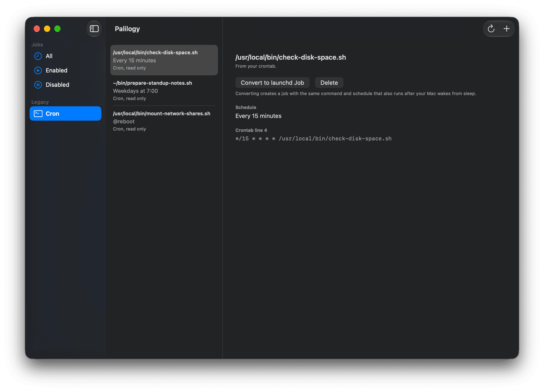The height and width of the screenshot is (392, 544).
Task: Click the large /usr/local/bin/check-disk-space.sh detail title
Action: [290, 57]
